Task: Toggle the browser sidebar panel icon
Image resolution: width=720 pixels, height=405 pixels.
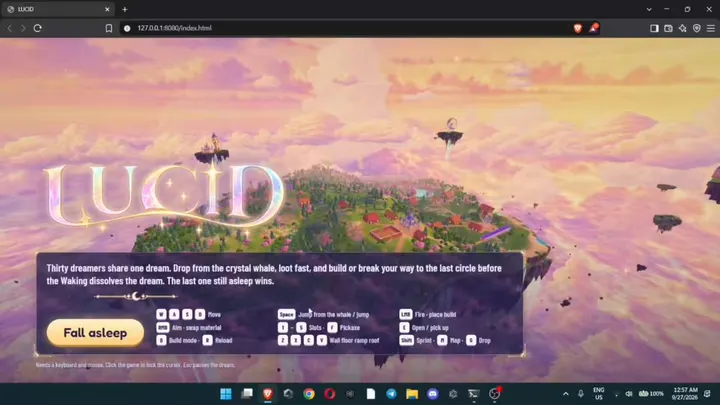Action: pyautogui.click(x=654, y=28)
